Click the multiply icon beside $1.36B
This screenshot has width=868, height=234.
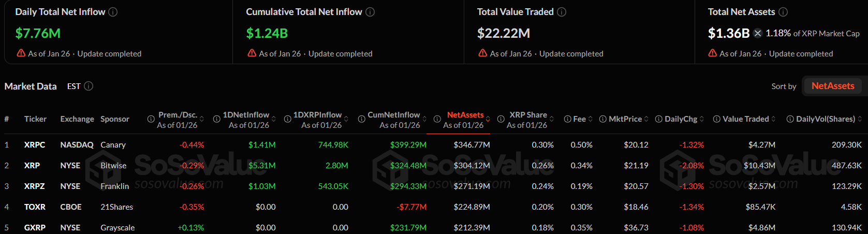pos(758,33)
